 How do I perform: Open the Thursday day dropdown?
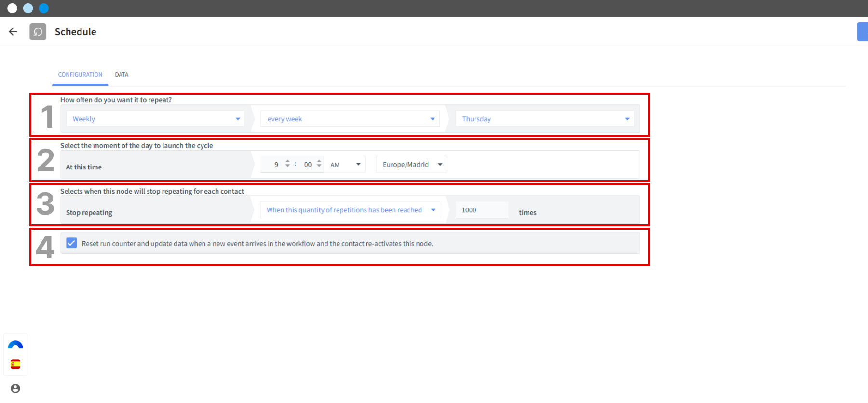tap(545, 119)
